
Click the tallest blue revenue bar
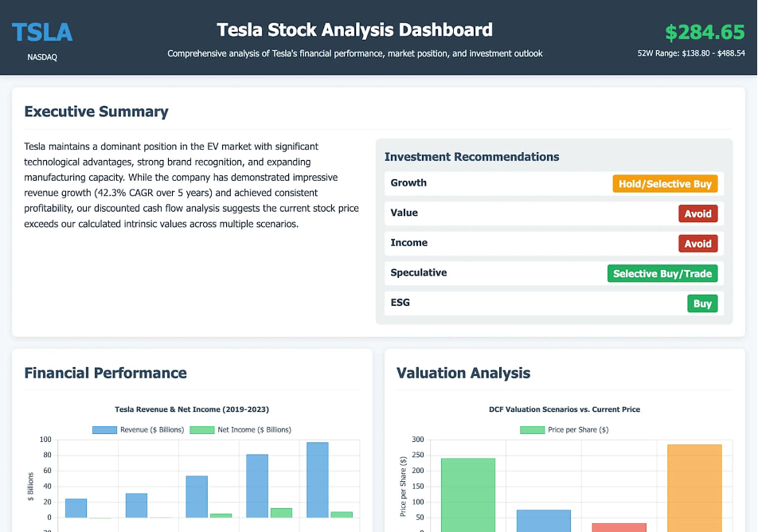pos(318,479)
